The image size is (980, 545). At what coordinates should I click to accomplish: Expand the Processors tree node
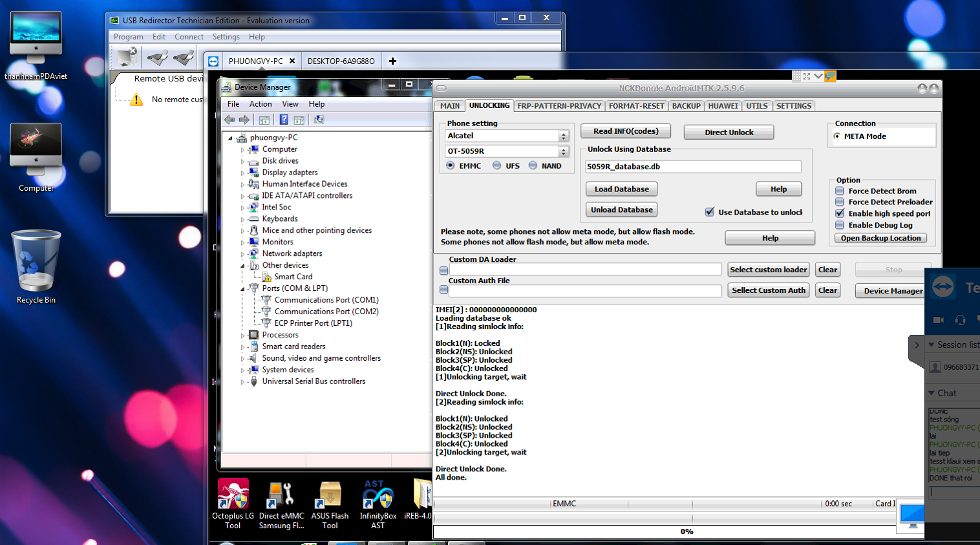click(243, 335)
